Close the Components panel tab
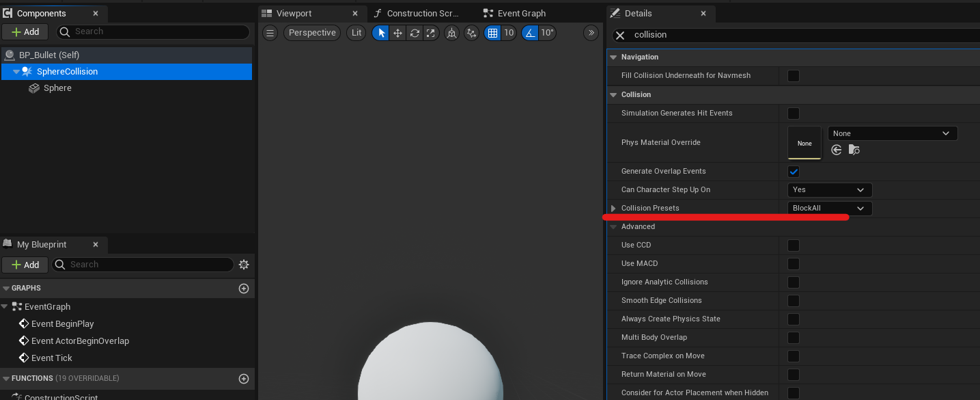 [x=96, y=13]
